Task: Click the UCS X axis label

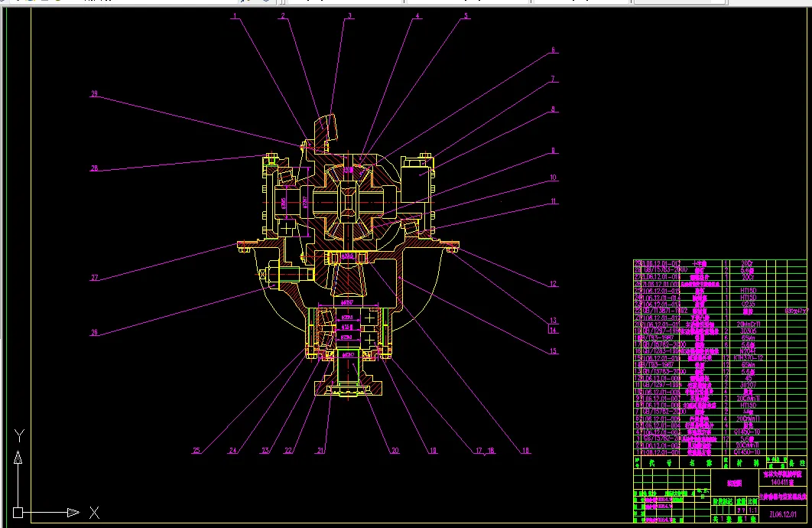Action: [94, 513]
